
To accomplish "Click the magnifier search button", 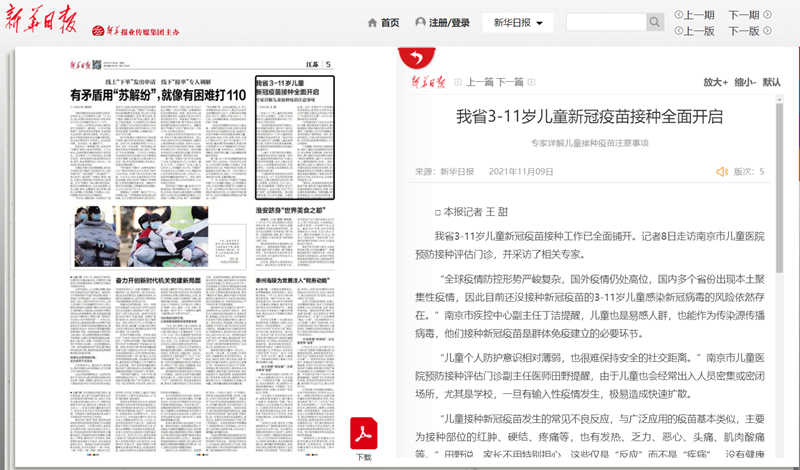I will click(x=655, y=22).
